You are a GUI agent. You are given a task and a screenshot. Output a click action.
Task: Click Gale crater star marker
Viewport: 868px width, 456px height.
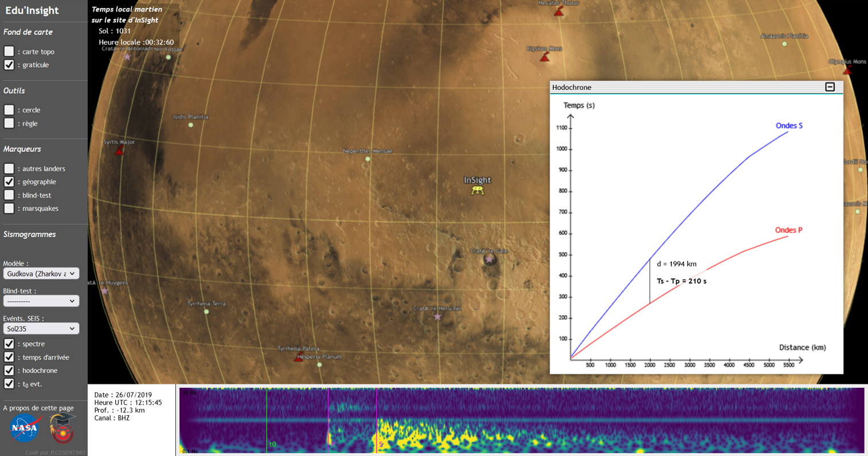pos(489,259)
